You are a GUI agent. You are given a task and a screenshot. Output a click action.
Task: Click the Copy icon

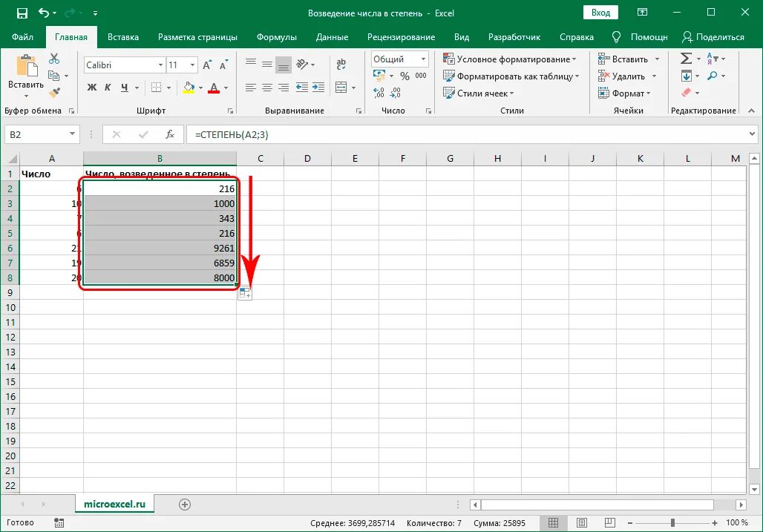click(53, 76)
